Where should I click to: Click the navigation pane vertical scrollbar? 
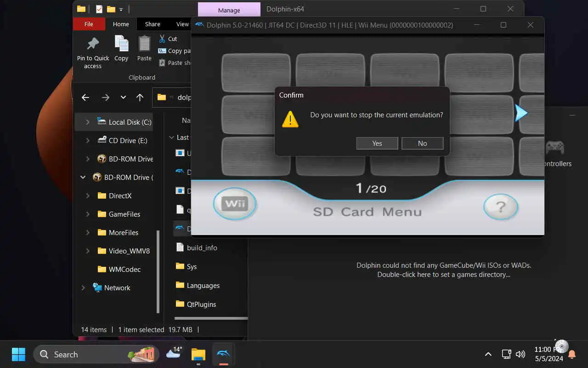[158, 272]
